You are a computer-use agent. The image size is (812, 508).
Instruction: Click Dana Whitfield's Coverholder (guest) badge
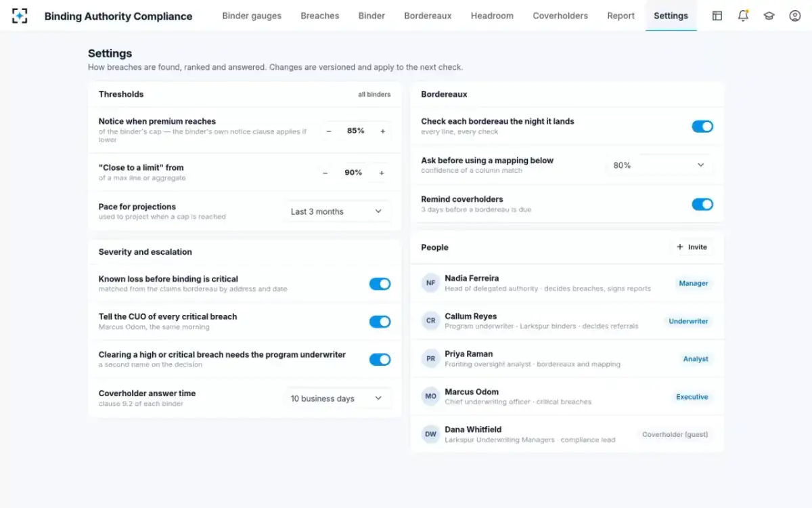[x=675, y=434]
